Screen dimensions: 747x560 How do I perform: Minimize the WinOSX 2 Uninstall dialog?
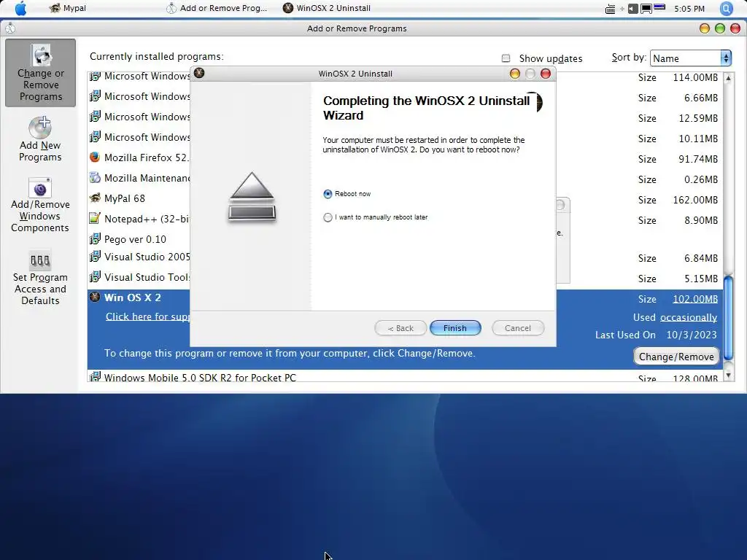tap(514, 74)
